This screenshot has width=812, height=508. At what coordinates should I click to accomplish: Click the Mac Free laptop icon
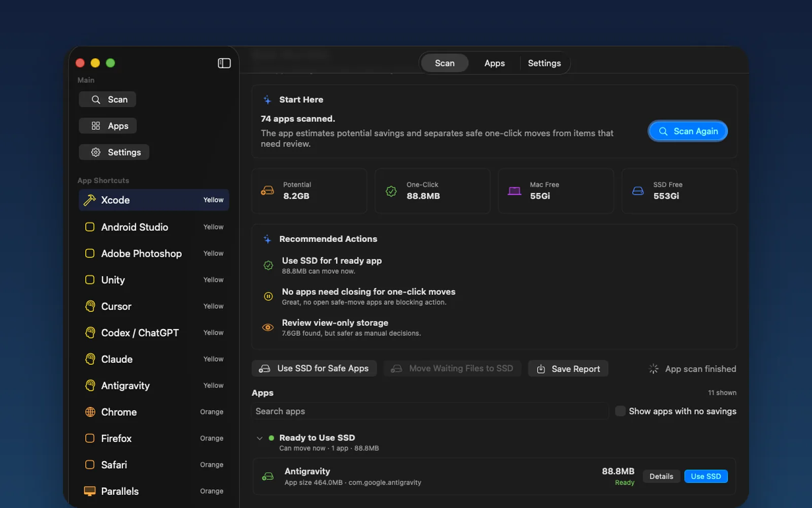point(515,191)
